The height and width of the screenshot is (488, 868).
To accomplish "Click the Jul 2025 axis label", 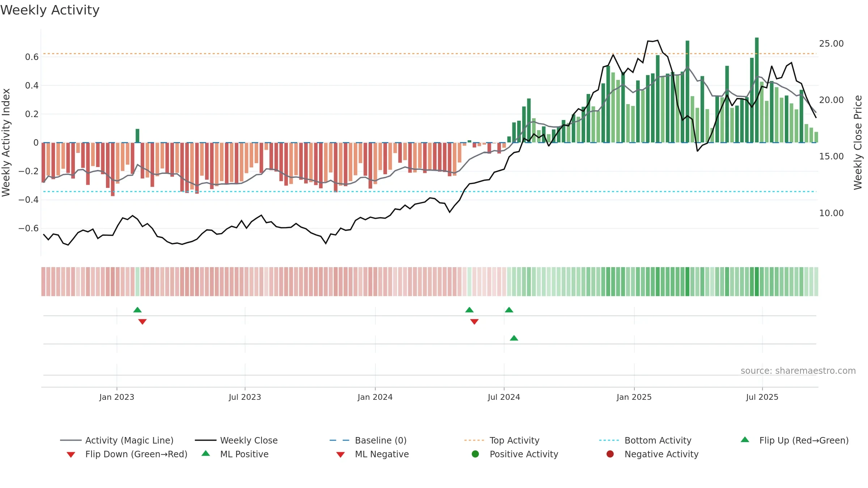I will click(762, 397).
